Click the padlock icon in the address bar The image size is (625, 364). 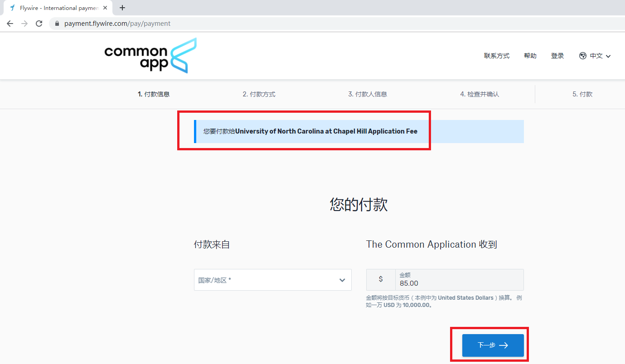tap(57, 23)
